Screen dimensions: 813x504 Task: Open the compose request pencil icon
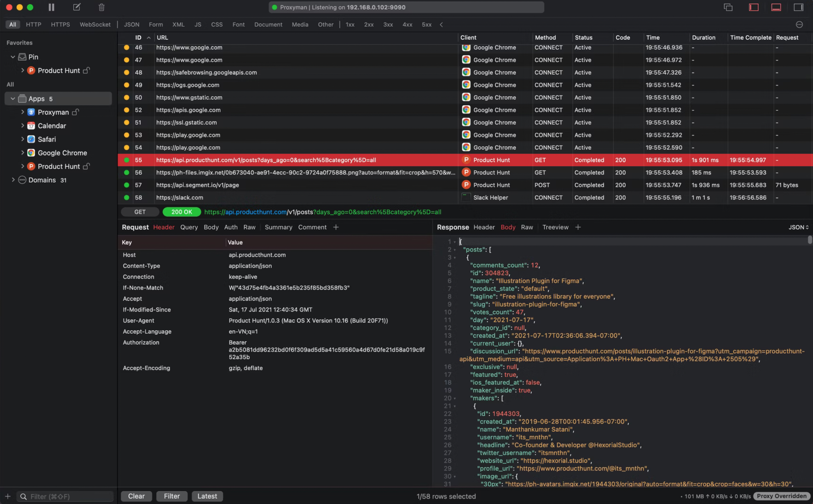[x=77, y=7]
